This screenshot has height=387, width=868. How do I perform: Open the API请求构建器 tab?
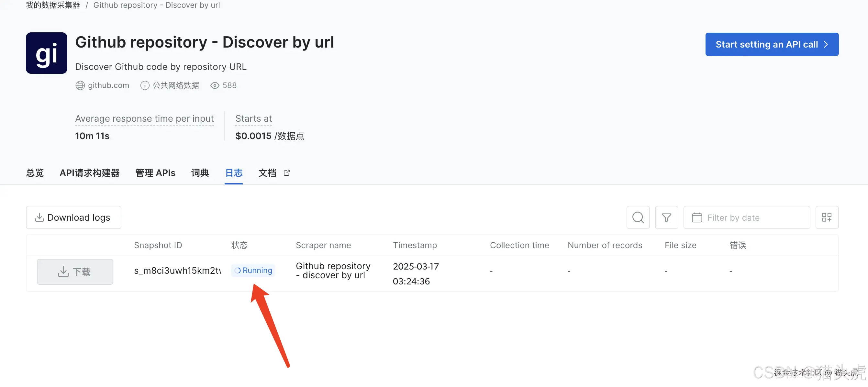click(x=90, y=173)
